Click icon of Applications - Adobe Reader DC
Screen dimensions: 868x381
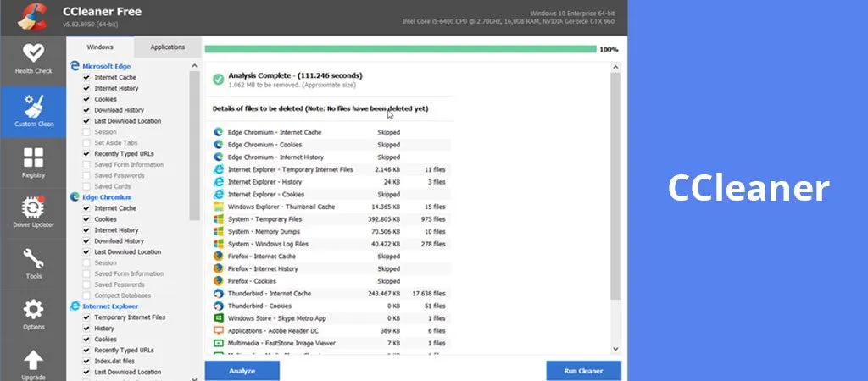[218, 331]
